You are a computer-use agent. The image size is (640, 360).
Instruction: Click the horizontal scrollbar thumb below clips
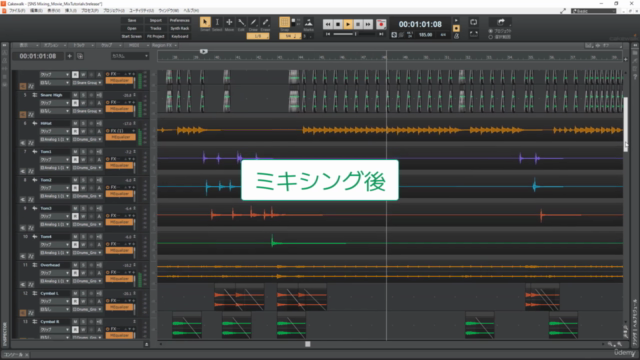coord(308,344)
